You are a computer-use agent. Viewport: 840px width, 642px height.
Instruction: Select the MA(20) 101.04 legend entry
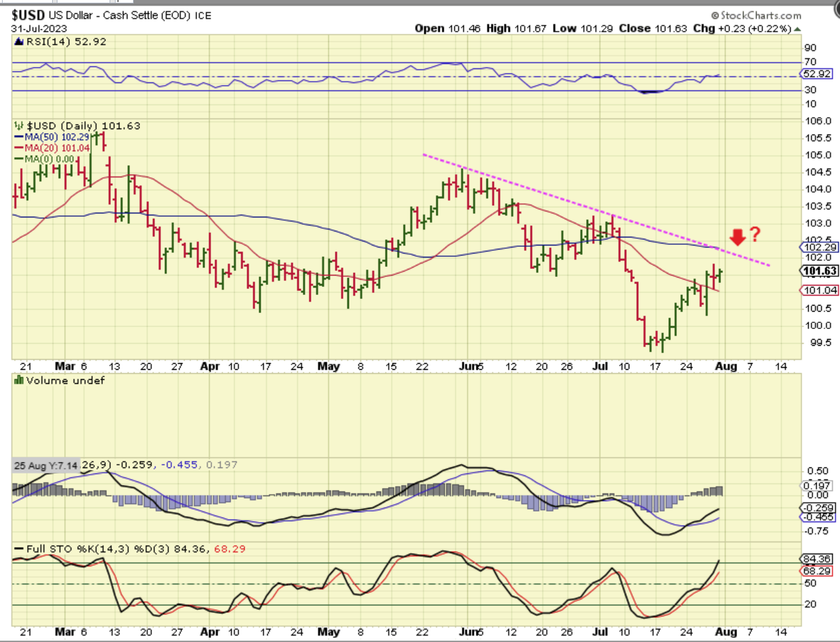click(x=52, y=148)
